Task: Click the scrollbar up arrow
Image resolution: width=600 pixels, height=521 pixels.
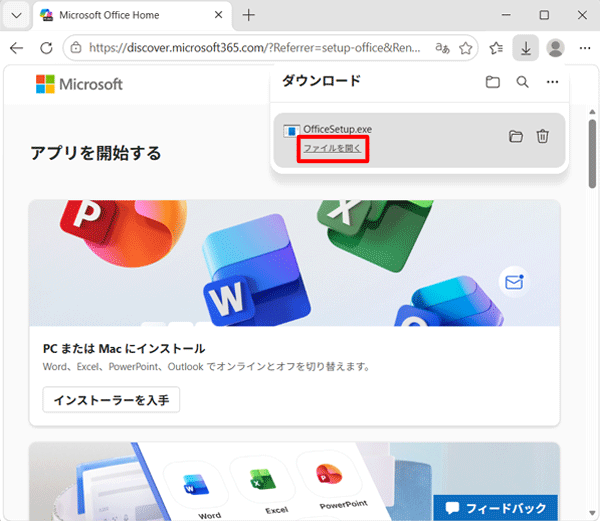Action: pyautogui.click(x=592, y=112)
